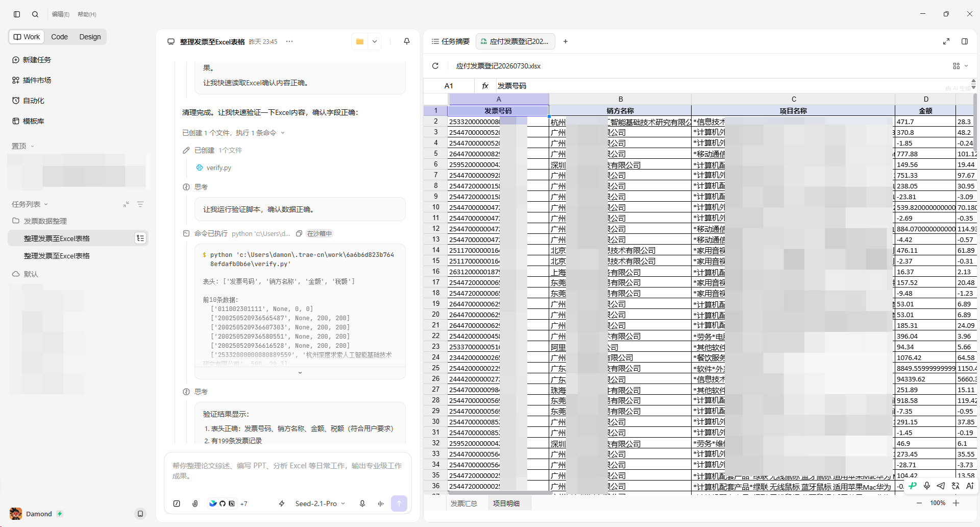
Task: Click the attachment paperclip icon
Action: (195, 504)
